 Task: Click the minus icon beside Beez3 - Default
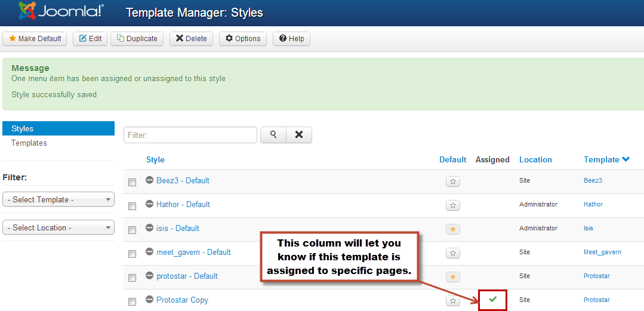pyautogui.click(x=150, y=180)
